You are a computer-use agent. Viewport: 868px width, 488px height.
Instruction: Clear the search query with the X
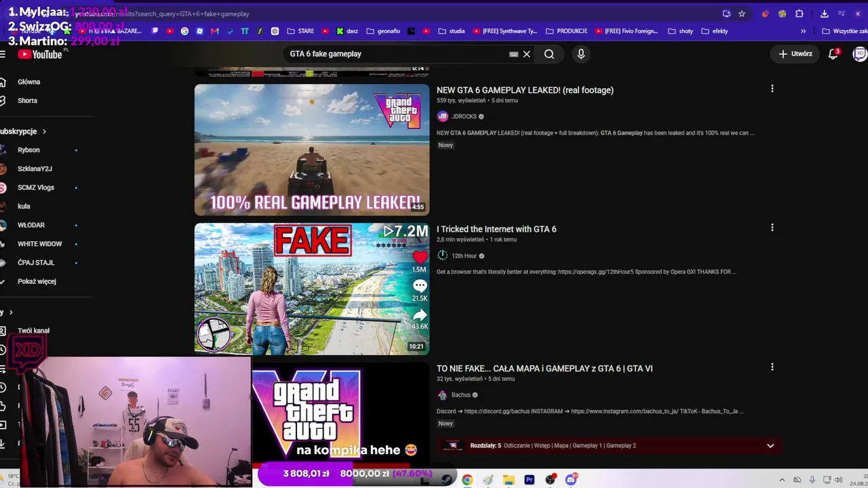click(526, 54)
